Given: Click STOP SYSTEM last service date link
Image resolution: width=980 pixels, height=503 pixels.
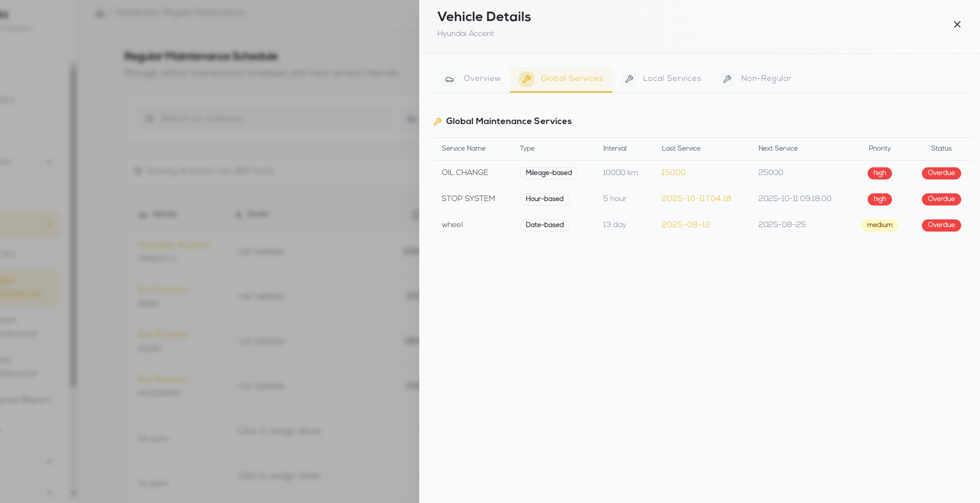Looking at the screenshot, I should [696, 199].
